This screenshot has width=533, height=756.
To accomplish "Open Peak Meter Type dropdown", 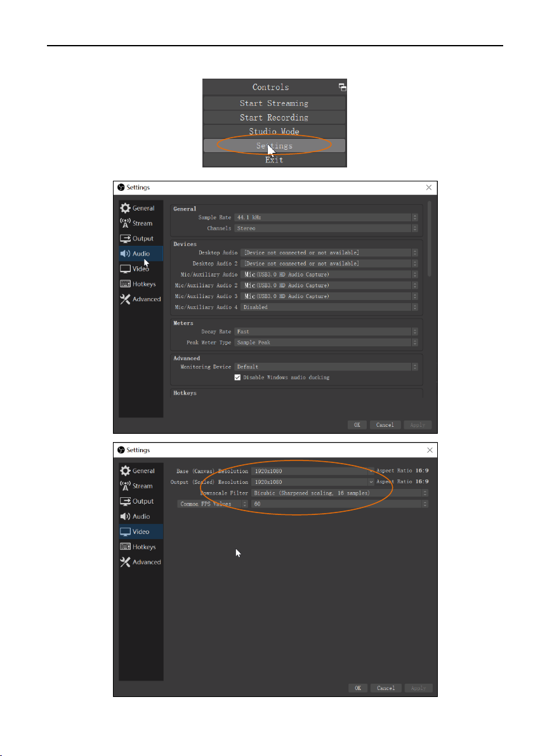I will 326,343.
